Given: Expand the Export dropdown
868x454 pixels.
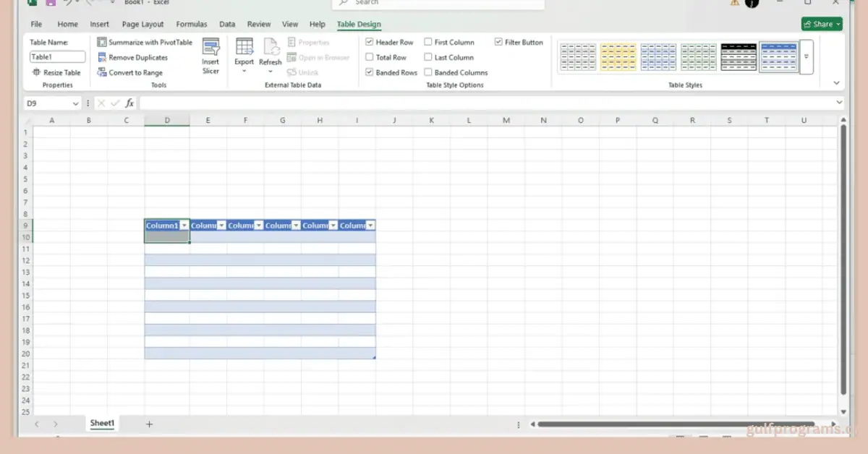Looking at the screenshot, I should 244,71.
